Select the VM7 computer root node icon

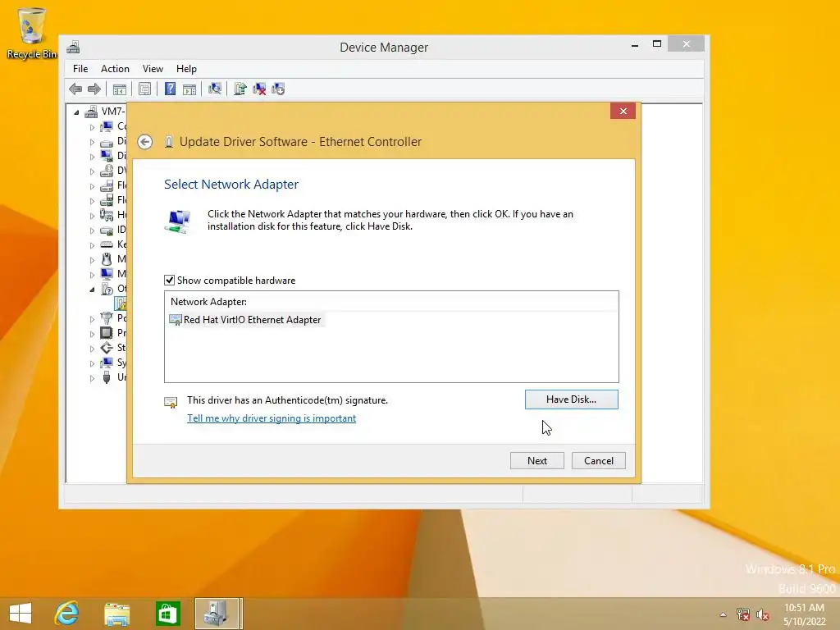click(92, 112)
